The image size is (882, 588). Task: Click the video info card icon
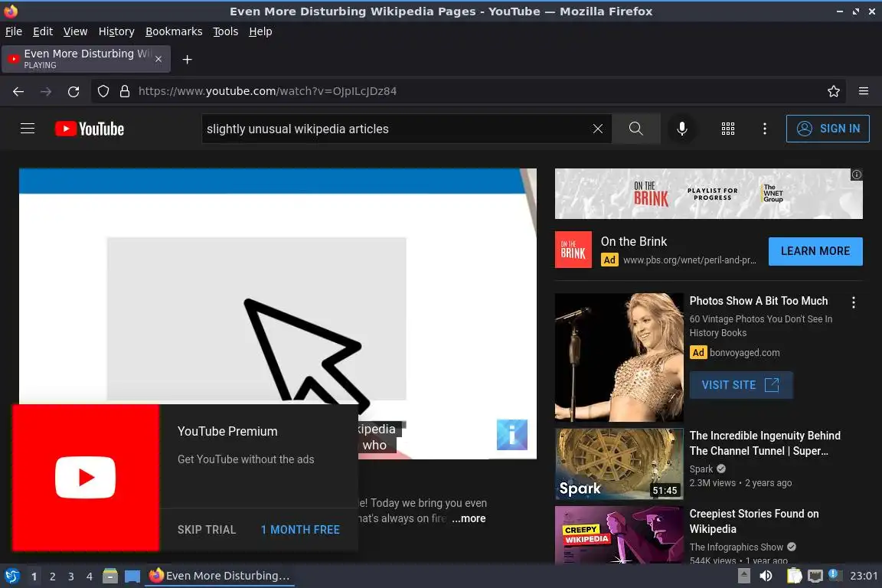click(x=512, y=434)
